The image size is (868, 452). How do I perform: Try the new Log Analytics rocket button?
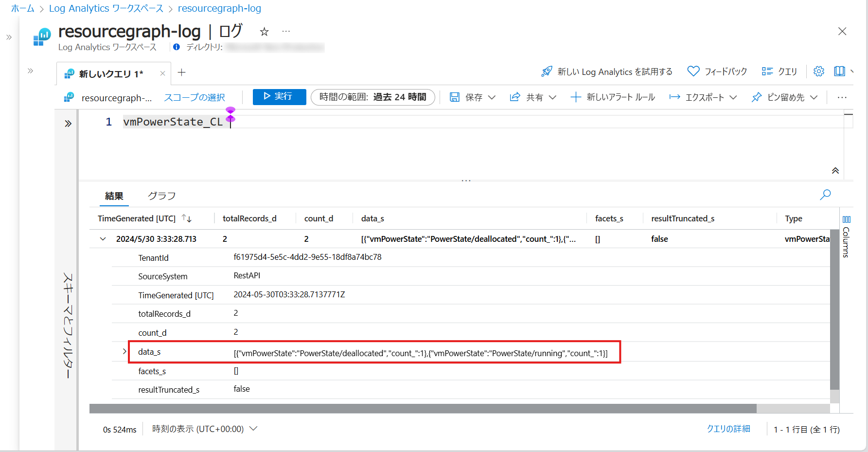coord(606,72)
